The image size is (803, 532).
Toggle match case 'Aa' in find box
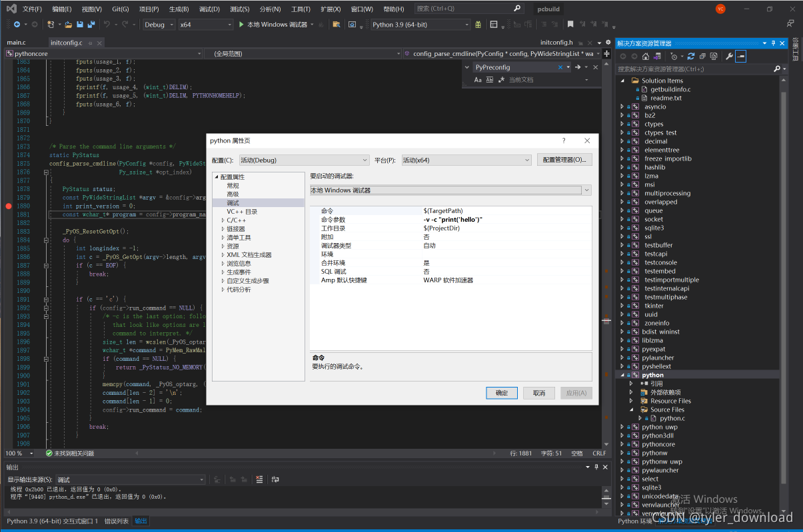click(x=478, y=80)
